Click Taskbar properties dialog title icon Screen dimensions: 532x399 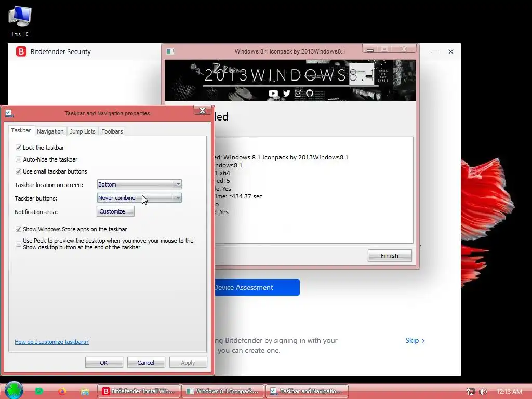(x=9, y=113)
